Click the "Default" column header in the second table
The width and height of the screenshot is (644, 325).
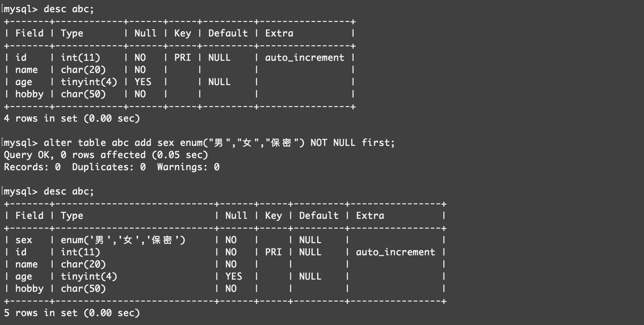click(318, 216)
